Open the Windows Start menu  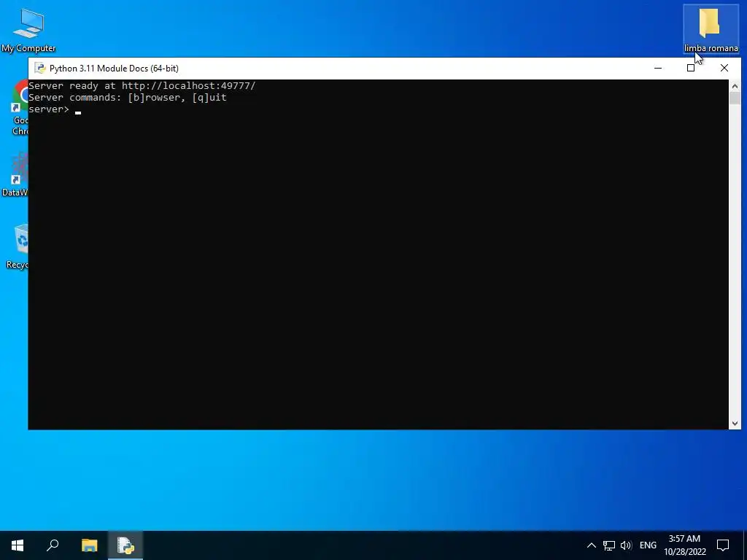[18, 545]
